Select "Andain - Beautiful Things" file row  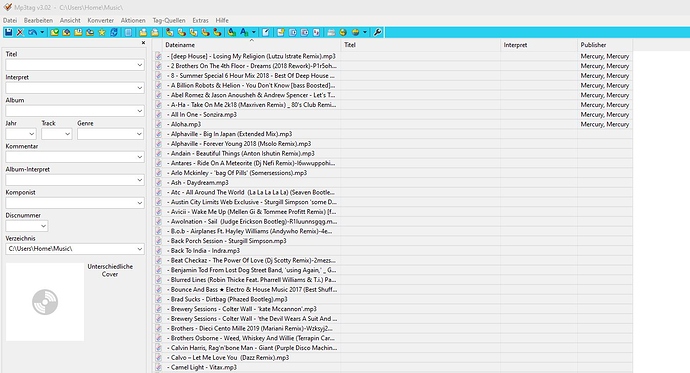tap(242, 154)
